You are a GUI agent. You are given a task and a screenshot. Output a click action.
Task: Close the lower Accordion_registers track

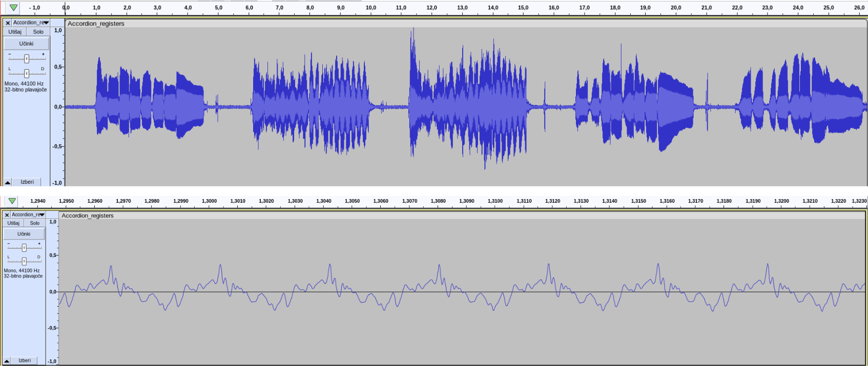[7, 215]
